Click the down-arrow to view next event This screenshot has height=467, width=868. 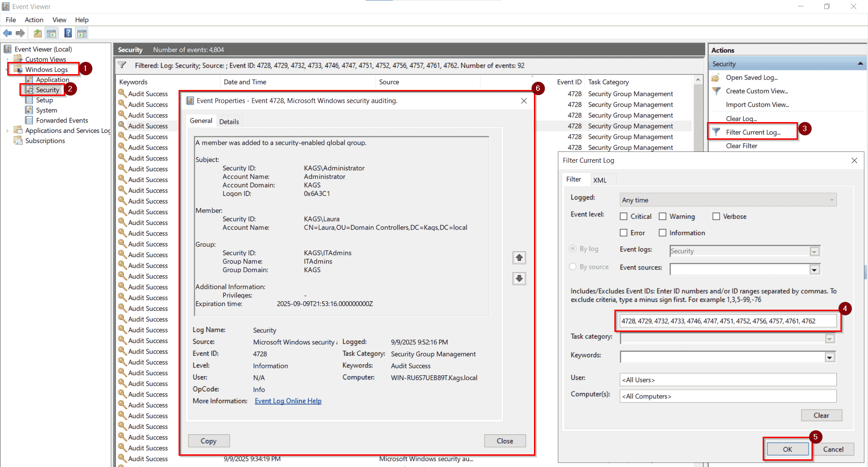[x=519, y=278]
